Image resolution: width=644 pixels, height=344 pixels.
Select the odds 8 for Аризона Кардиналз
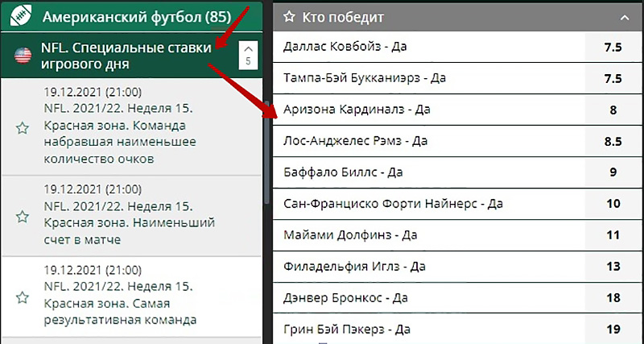(613, 110)
